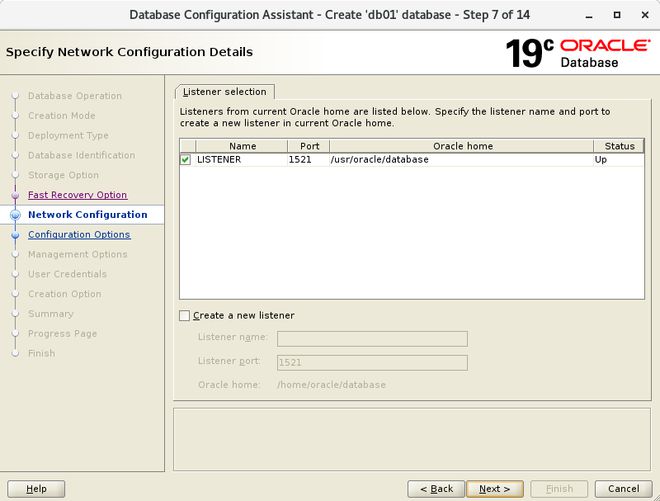Click the Oracle home column header

462,146
